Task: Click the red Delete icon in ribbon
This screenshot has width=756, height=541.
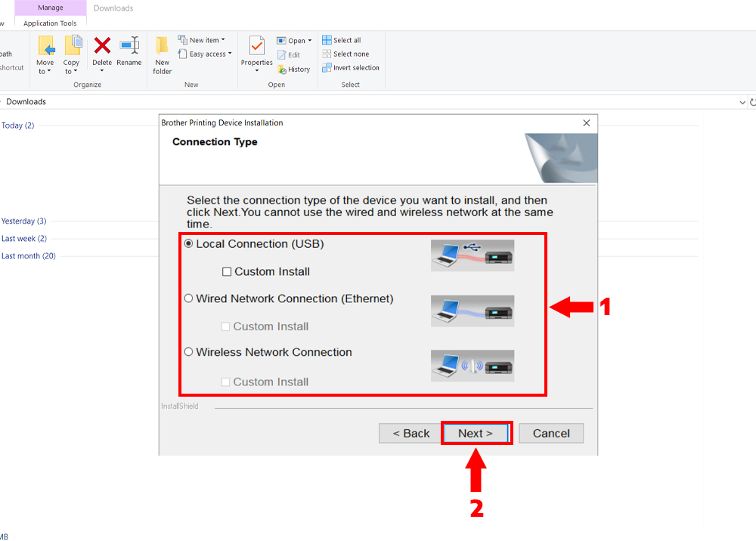Action: tap(102, 46)
